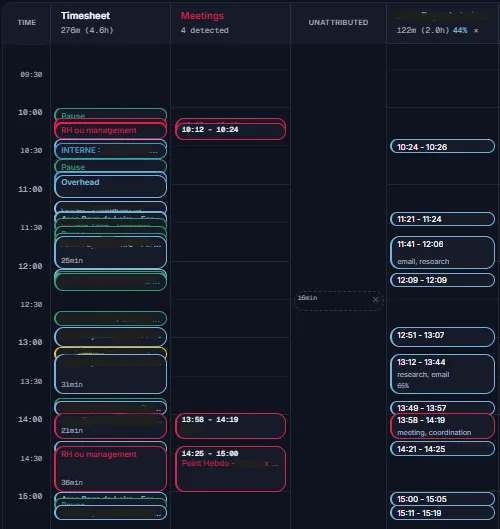Click the UNATTRIBUTED column header
Viewport: 500px width, 529px height.
(x=338, y=23)
